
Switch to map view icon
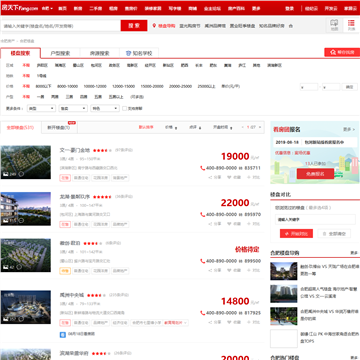[x=334, y=25]
